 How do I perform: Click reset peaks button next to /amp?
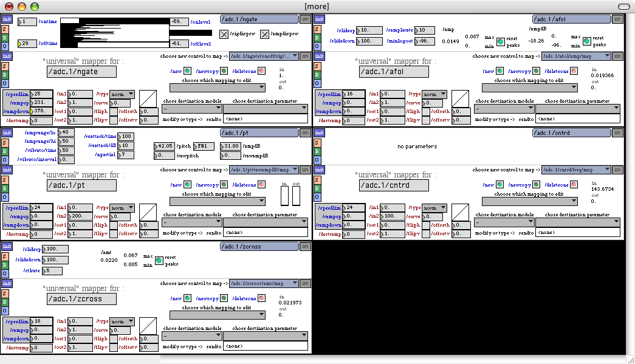pyautogui.click(x=501, y=41)
